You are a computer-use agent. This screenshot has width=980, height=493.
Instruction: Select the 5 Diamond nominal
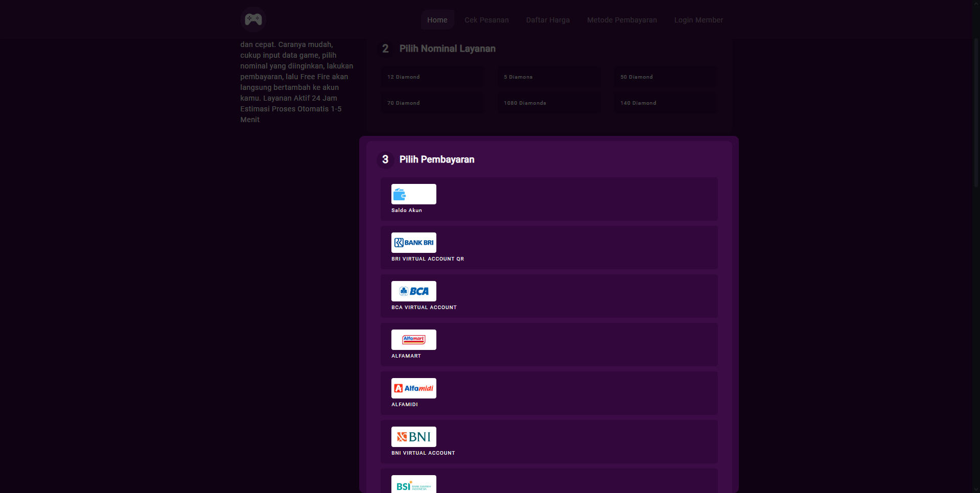pyautogui.click(x=549, y=77)
